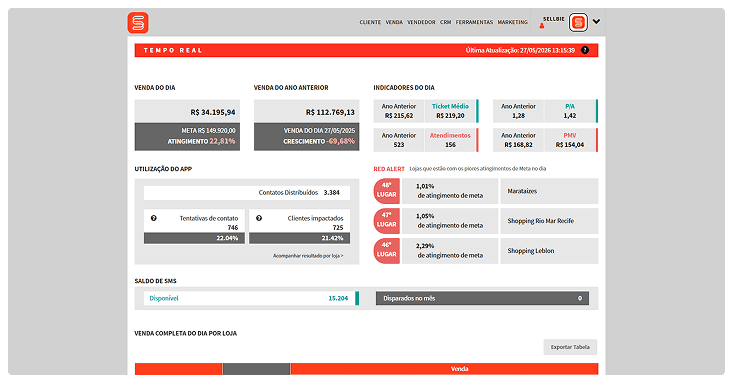Open the CLIENTE menu
The width and height of the screenshot is (733, 383).
click(x=370, y=22)
